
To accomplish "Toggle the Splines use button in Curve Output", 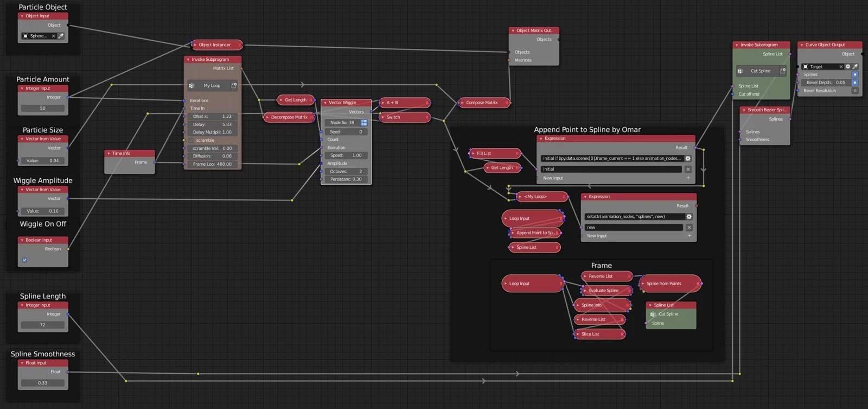I will point(854,74).
